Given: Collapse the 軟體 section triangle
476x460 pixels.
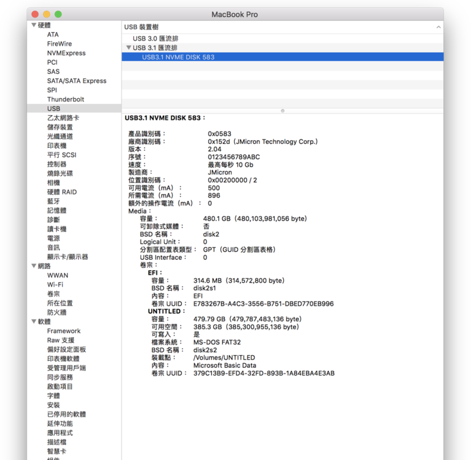Looking at the screenshot, I should click(33, 322).
